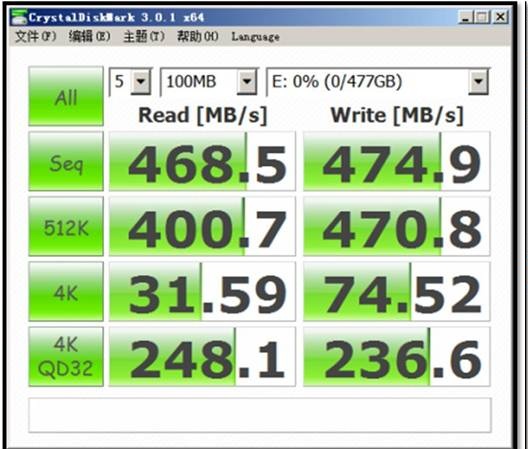Open the 主题(T) menu

tap(144, 36)
